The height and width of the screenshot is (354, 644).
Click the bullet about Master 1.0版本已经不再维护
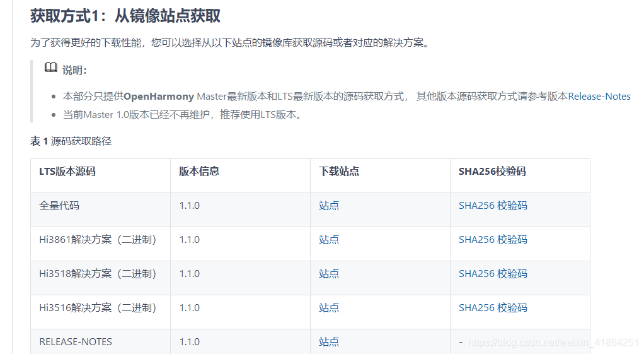pyautogui.click(x=183, y=115)
